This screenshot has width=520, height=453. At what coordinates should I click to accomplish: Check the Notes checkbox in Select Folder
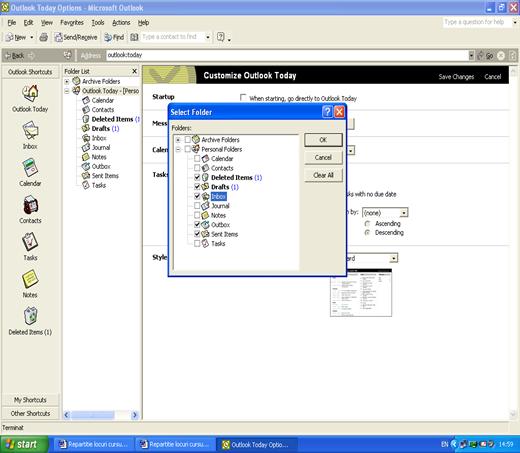[197, 215]
